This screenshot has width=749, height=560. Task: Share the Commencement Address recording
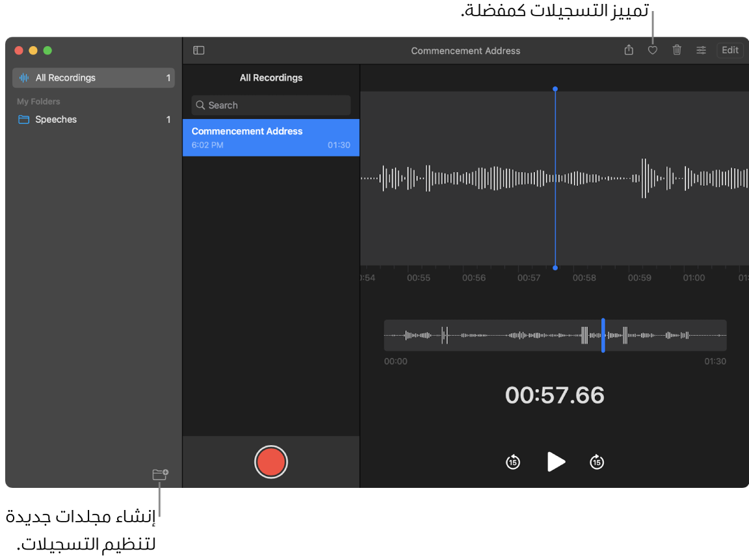(628, 50)
